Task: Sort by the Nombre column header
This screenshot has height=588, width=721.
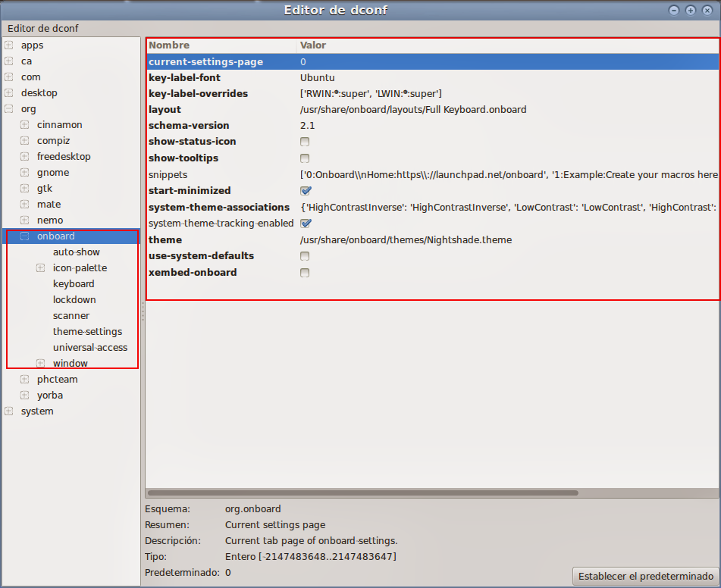Action: click(x=222, y=45)
